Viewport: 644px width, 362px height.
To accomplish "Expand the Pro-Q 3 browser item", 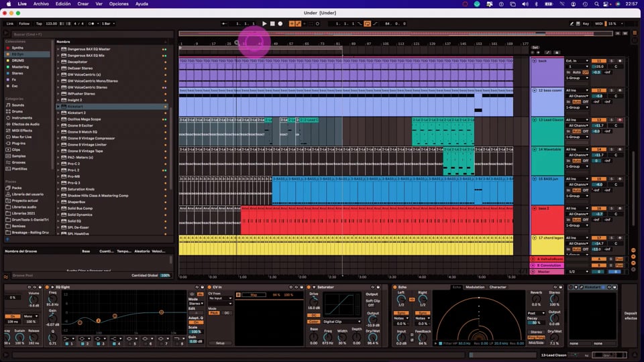I will pyautogui.click(x=58, y=182).
